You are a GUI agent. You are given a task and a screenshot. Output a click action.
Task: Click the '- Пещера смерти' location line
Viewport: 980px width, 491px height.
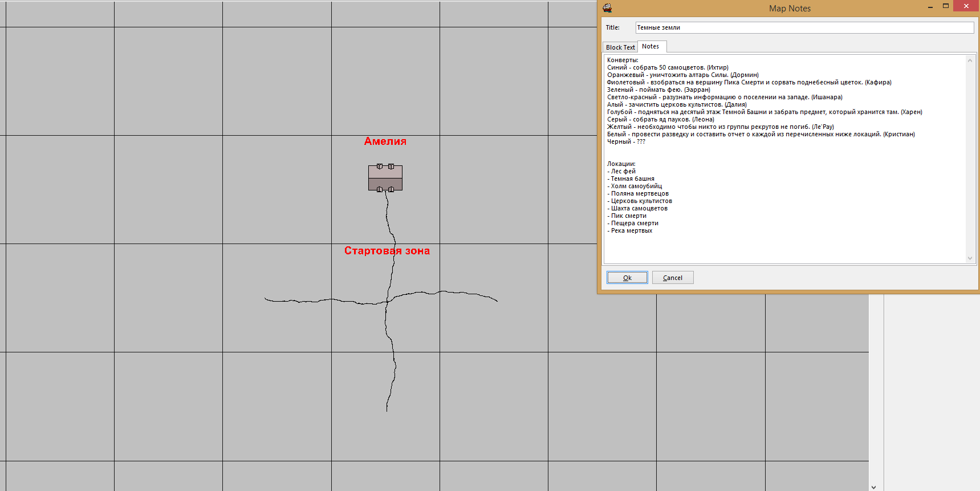pos(633,223)
